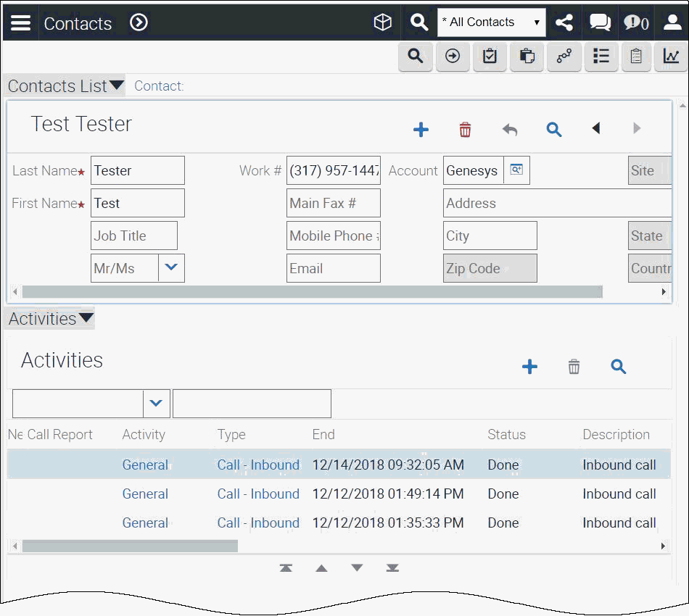
Task: Click the Mobile Phone field
Action: tap(334, 236)
